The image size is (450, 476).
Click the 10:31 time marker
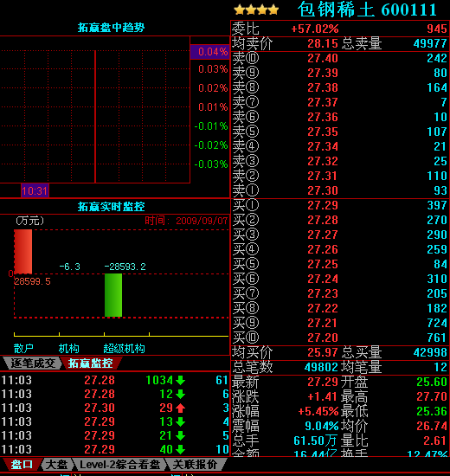coord(35,191)
